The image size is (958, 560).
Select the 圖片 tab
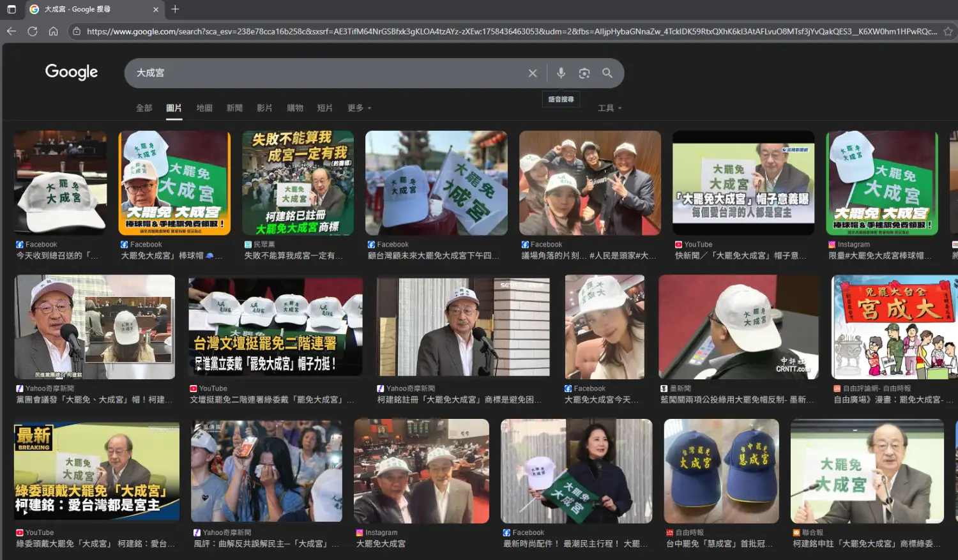pyautogui.click(x=174, y=108)
